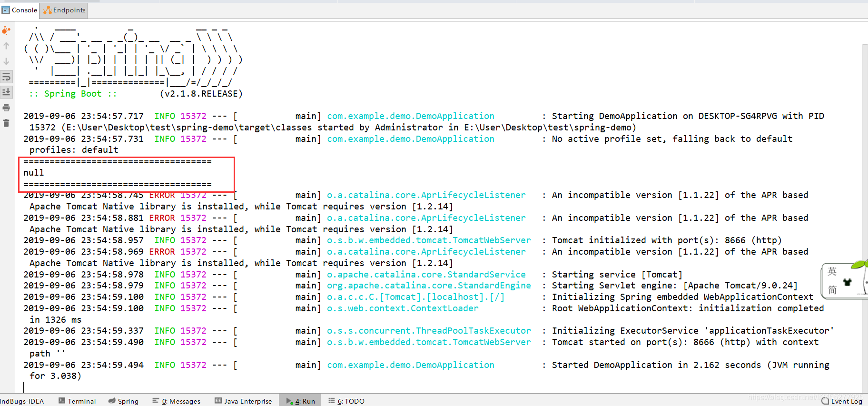Click the AprLifecycleListener logger at 23:54:58.745

tap(426, 195)
